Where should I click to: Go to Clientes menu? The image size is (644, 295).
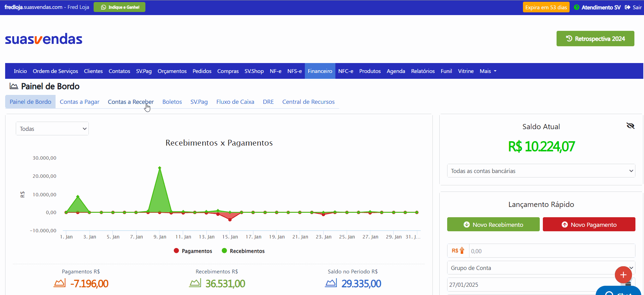[x=93, y=71]
